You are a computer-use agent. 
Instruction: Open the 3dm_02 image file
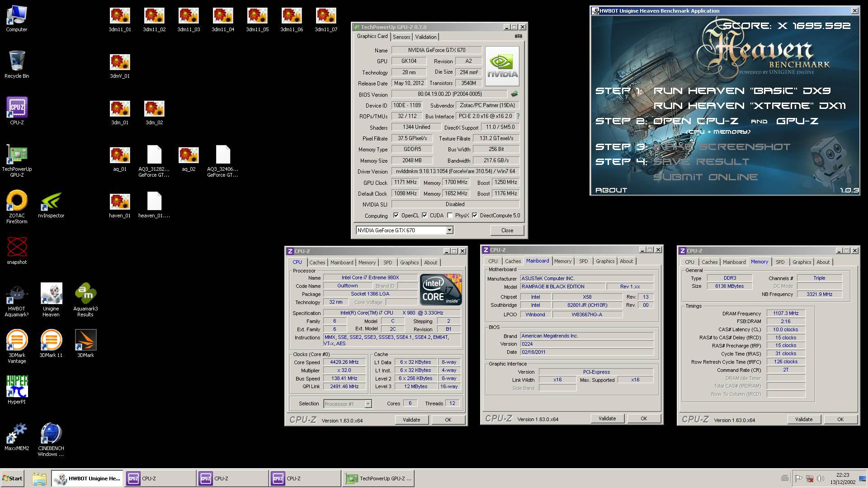[154, 113]
